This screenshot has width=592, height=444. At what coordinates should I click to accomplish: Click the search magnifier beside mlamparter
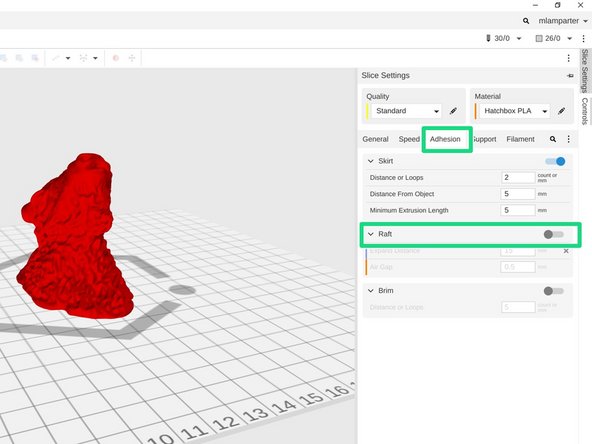pos(526,21)
